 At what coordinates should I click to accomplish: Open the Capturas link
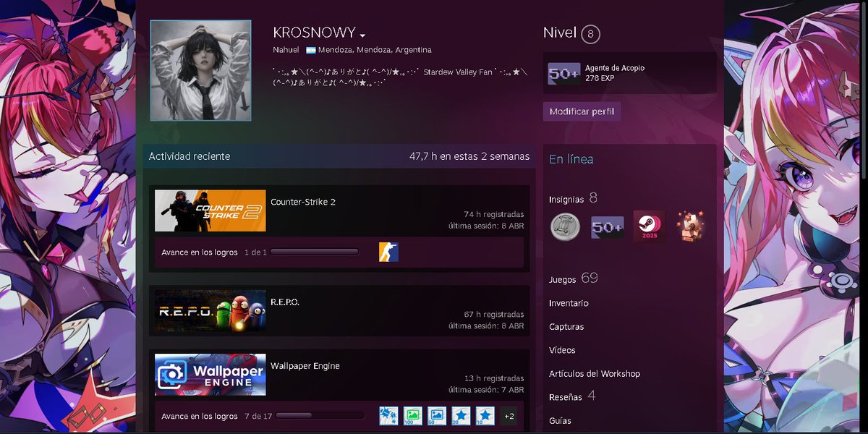(x=566, y=327)
